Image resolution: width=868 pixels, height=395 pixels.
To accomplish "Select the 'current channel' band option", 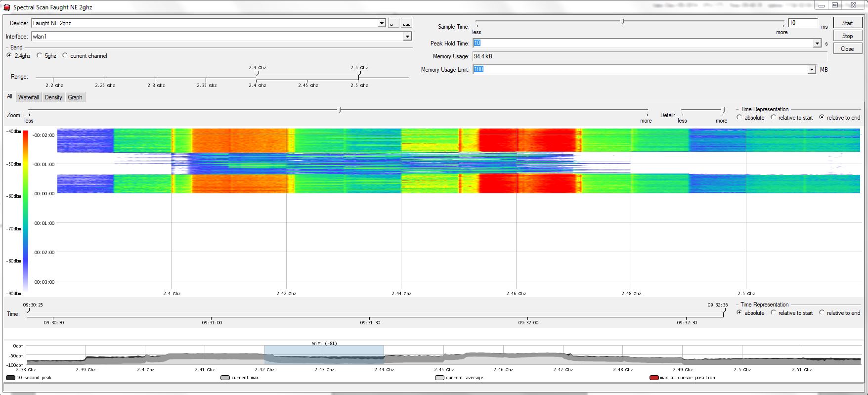I will coord(65,56).
